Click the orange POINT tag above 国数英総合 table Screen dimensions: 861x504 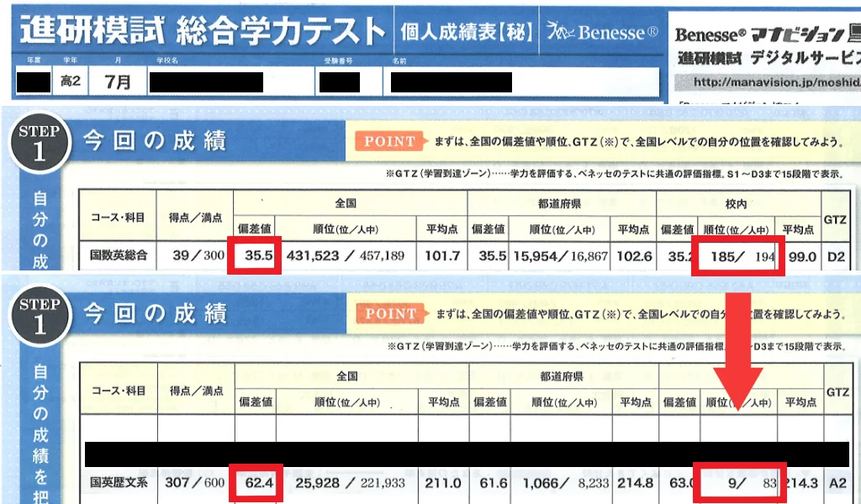coord(390,141)
